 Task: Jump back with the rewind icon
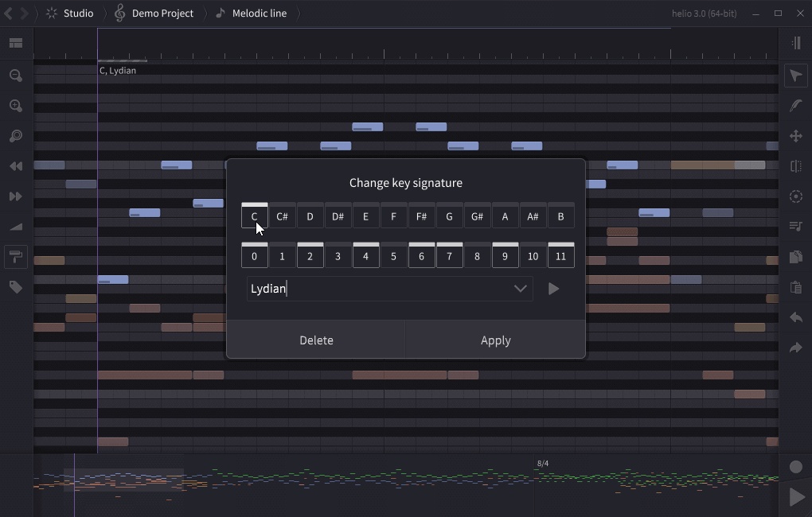(x=16, y=166)
